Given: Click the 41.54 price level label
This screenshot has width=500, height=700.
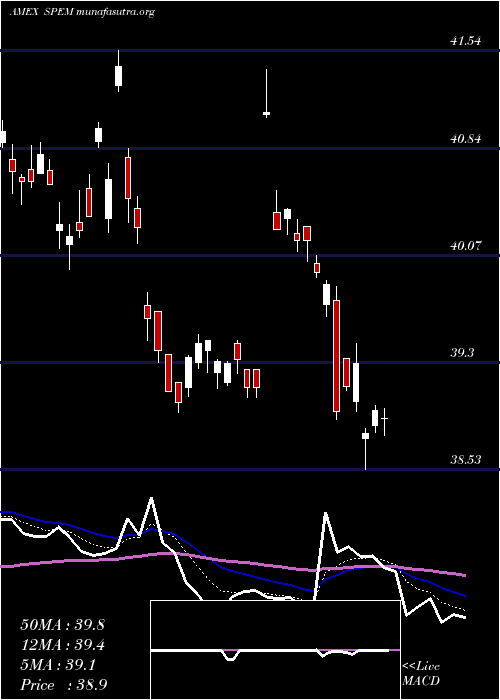Looking at the screenshot, I should (x=466, y=41).
